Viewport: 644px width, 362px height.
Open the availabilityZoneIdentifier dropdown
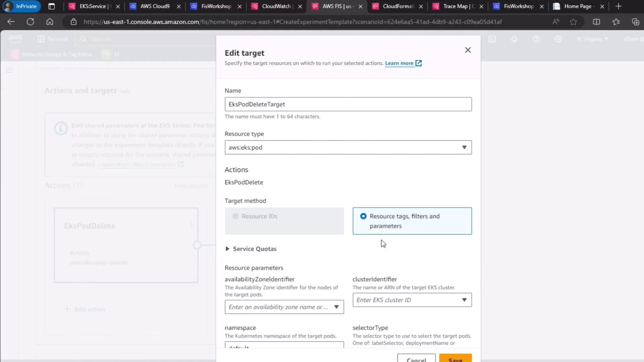click(284, 307)
